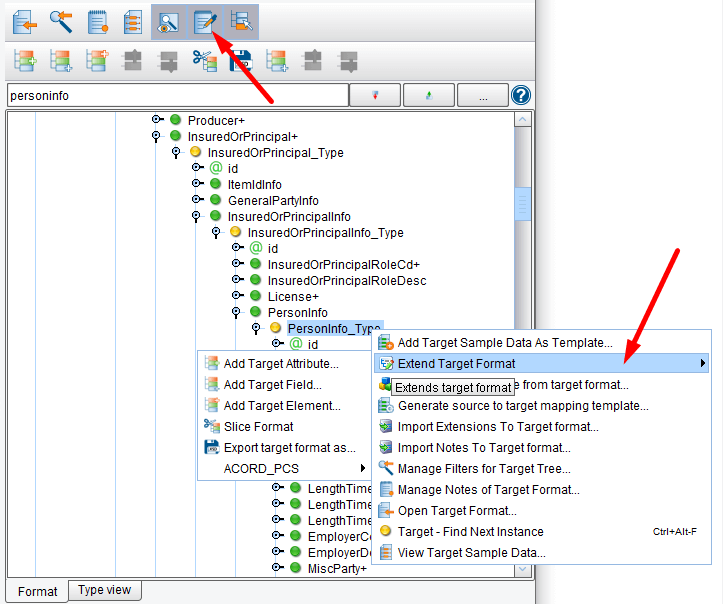Click the search down red arrow button

375,96
